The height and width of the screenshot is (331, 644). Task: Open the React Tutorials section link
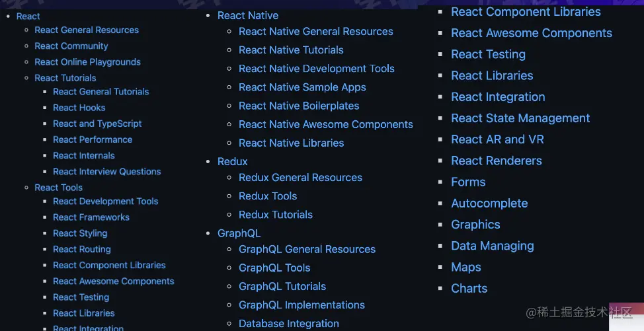[65, 78]
